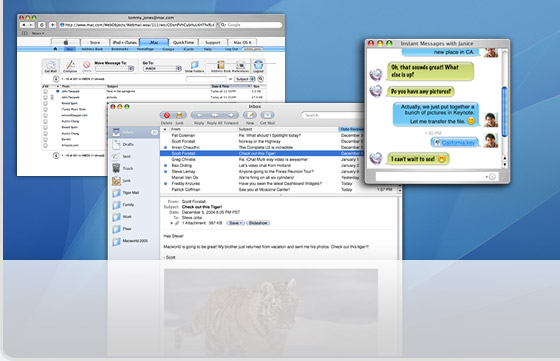Click Junk icon in Mail Inbox toolbar

pyautogui.click(x=179, y=115)
